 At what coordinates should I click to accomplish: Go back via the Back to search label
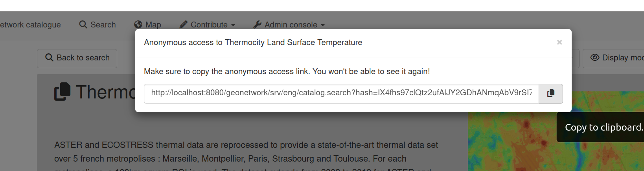pyautogui.click(x=83, y=58)
